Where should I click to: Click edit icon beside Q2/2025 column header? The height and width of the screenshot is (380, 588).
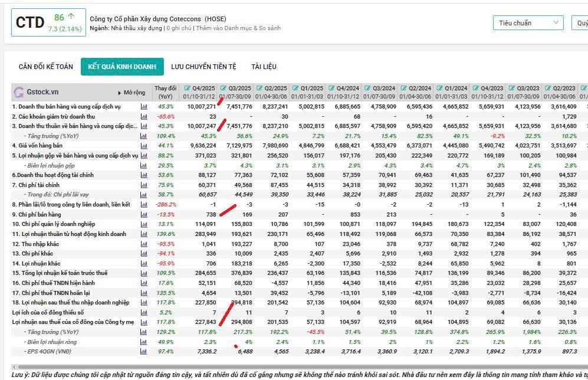[x=259, y=88]
